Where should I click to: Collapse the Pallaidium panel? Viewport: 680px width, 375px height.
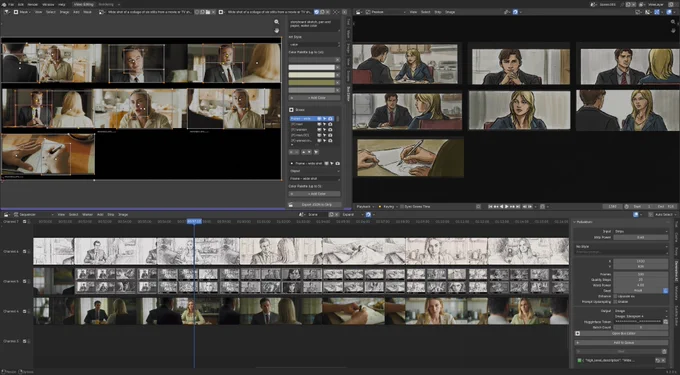[x=575, y=222]
